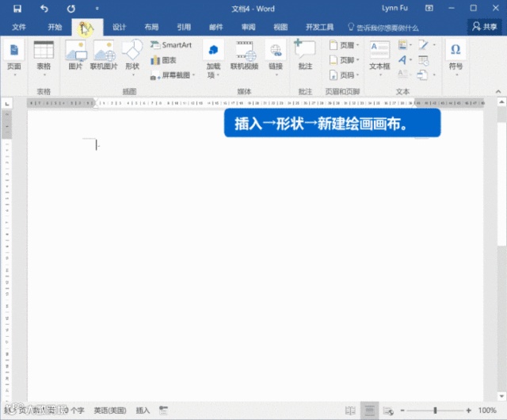Open the 页面 pages dropdown

pyautogui.click(x=14, y=58)
